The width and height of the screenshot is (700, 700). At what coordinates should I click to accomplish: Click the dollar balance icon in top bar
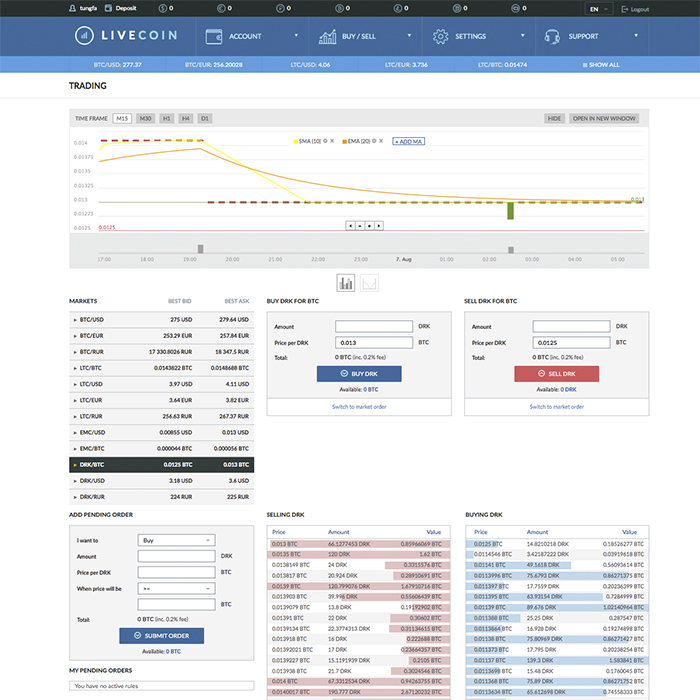tap(162, 8)
